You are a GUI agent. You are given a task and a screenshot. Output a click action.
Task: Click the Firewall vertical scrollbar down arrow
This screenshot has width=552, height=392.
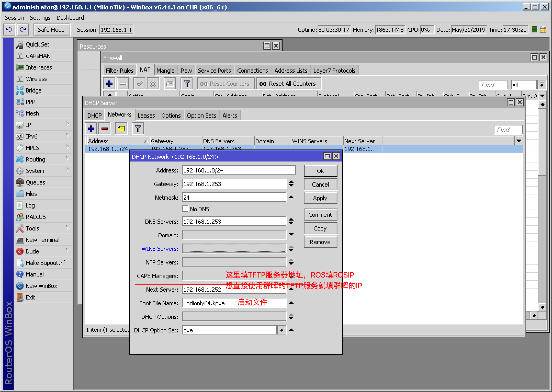tap(543, 307)
